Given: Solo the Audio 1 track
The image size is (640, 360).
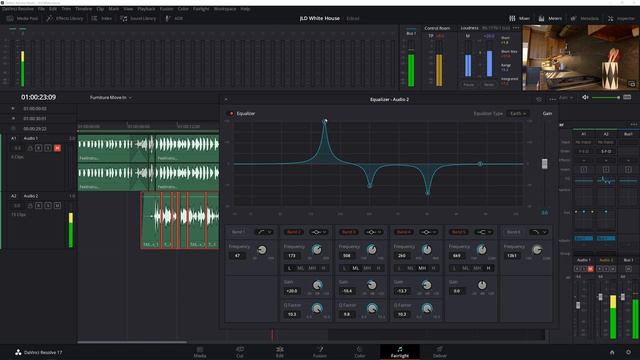Looking at the screenshot, I should click(x=48, y=148).
